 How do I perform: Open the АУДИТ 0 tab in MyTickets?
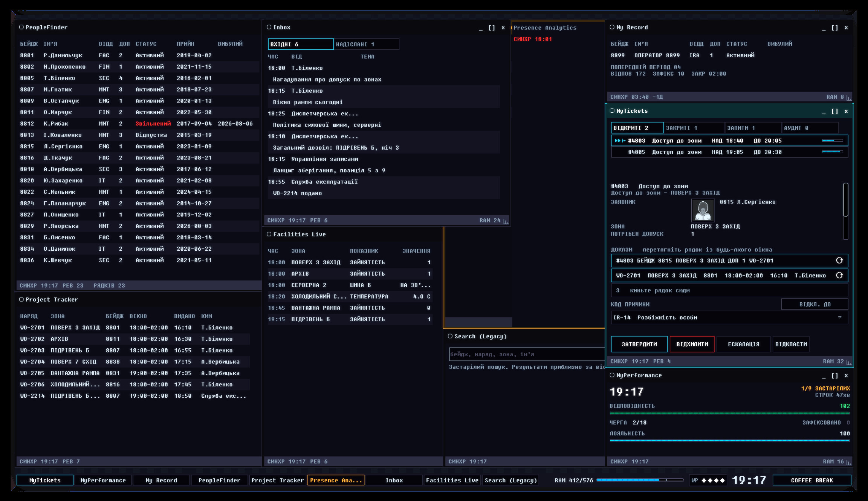click(810, 128)
